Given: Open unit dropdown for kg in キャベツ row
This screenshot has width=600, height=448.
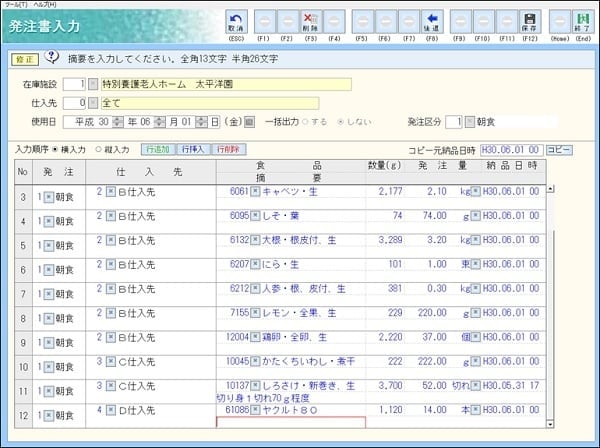Looking at the screenshot, I should pyautogui.click(x=476, y=191).
